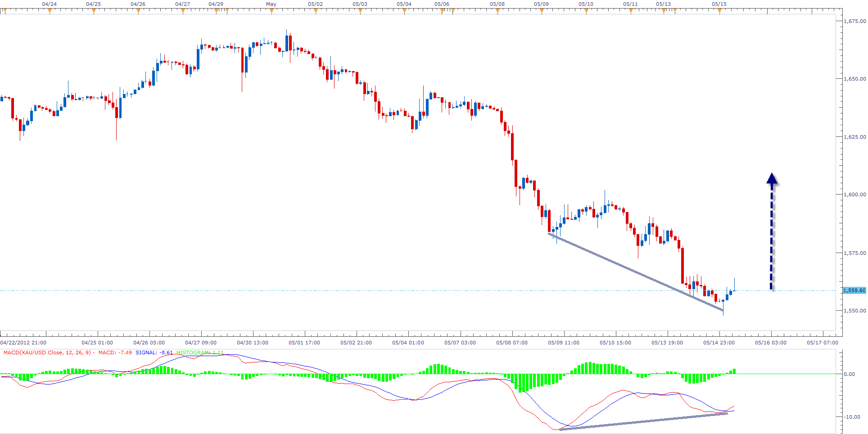Click the orange day marker under 04/24
868x434 pixels.
50,11
